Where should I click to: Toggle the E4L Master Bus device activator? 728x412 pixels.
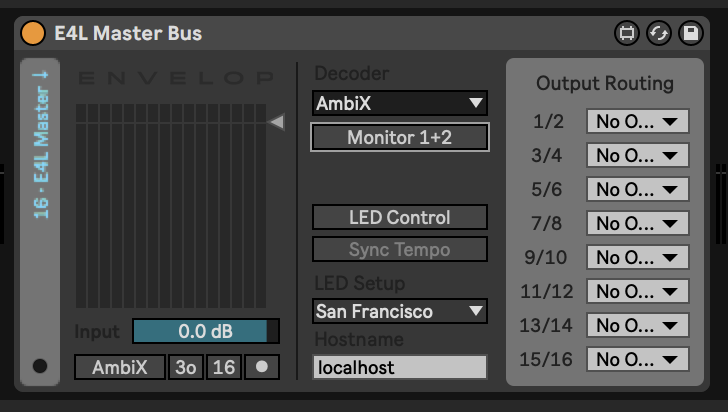[33, 33]
